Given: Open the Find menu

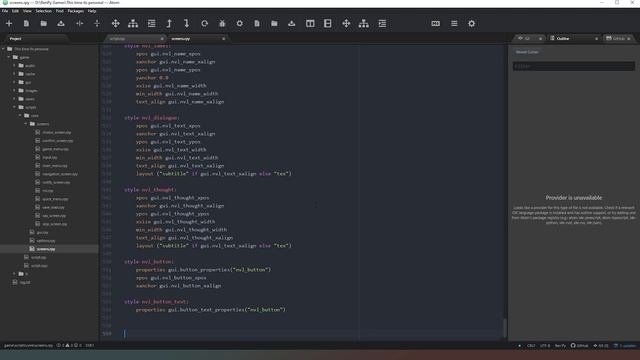Looking at the screenshot, I should (60, 11).
